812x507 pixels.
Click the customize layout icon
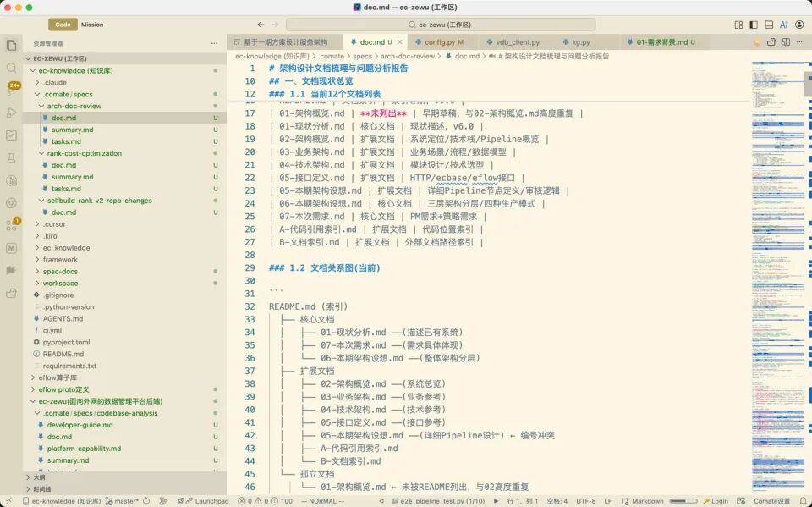(x=738, y=25)
